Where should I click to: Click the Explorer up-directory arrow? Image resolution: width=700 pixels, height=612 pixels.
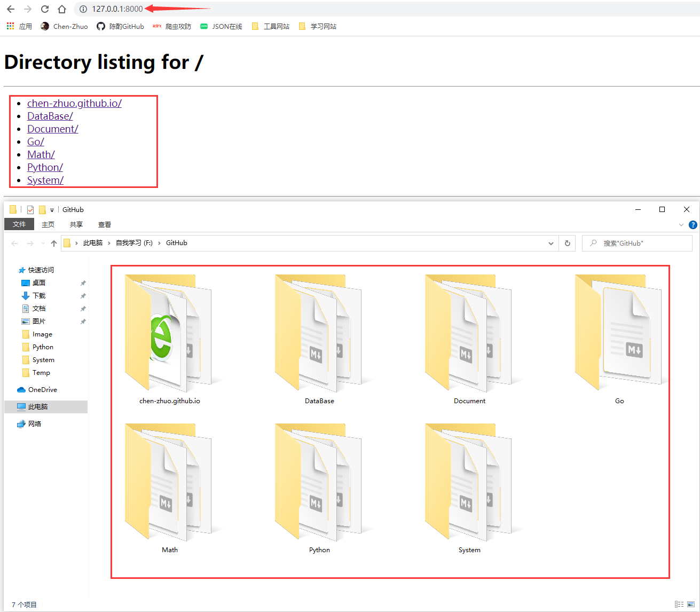pos(54,244)
